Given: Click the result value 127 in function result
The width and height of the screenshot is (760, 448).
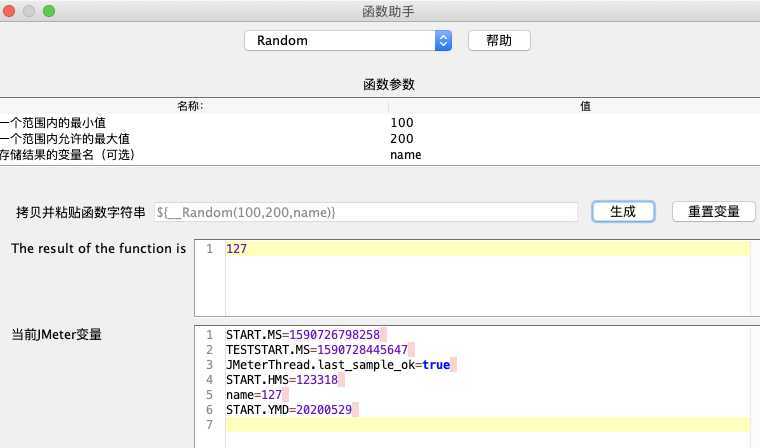Looking at the screenshot, I should 237,249.
